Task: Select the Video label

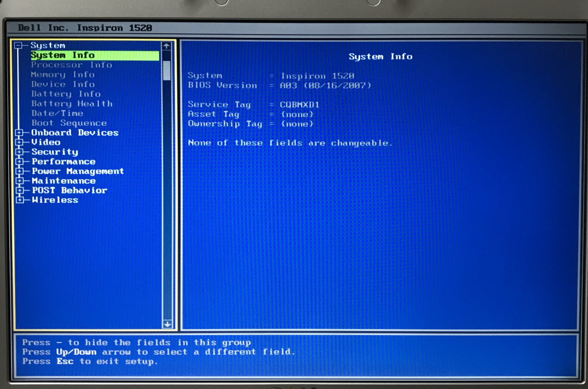Action: tap(46, 142)
